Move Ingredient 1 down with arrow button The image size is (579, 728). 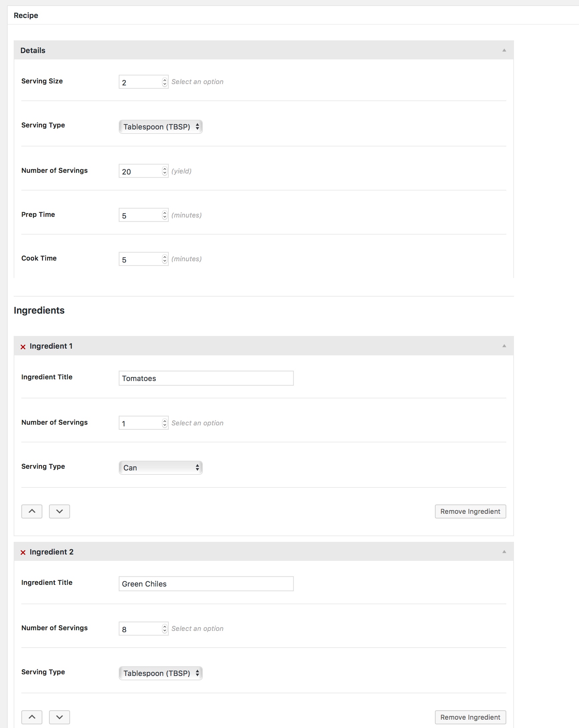tap(59, 511)
